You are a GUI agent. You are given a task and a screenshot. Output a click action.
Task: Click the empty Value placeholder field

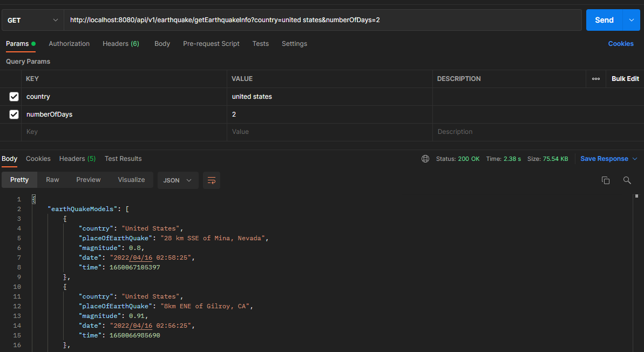[330, 132]
